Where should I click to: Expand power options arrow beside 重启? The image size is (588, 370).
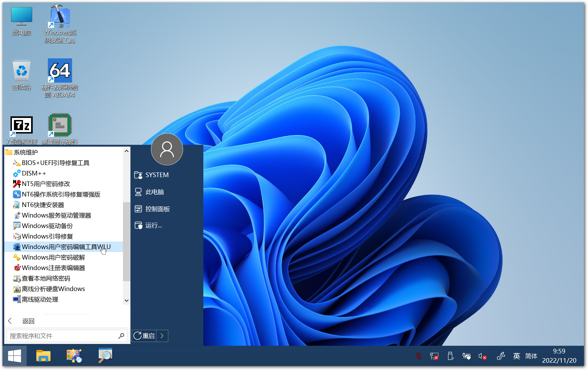click(162, 335)
